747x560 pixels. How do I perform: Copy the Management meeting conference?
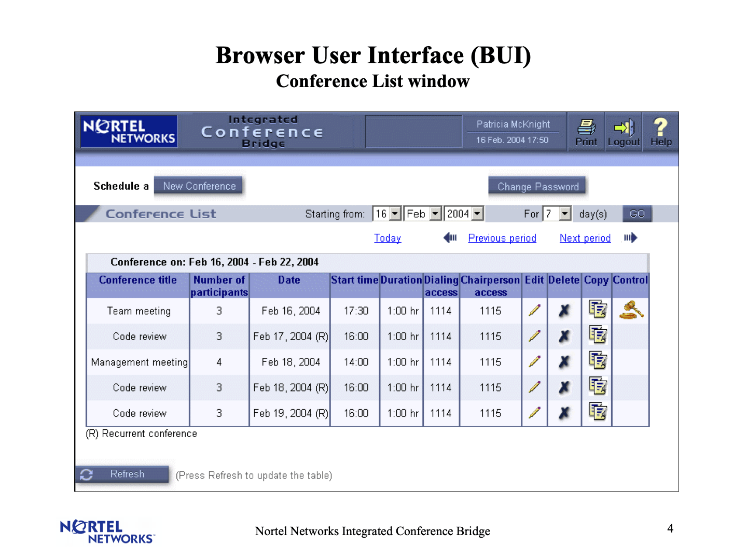tap(598, 360)
